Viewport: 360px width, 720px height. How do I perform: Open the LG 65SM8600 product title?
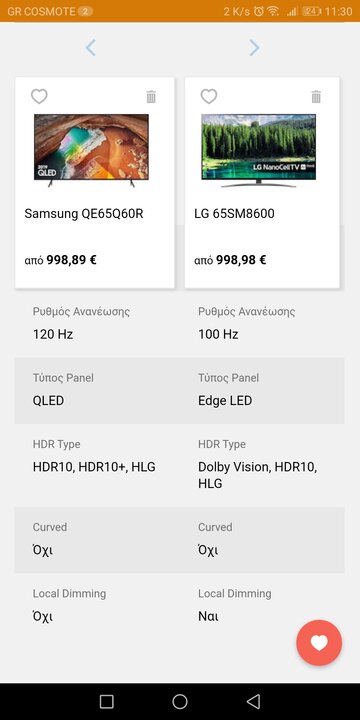click(234, 214)
